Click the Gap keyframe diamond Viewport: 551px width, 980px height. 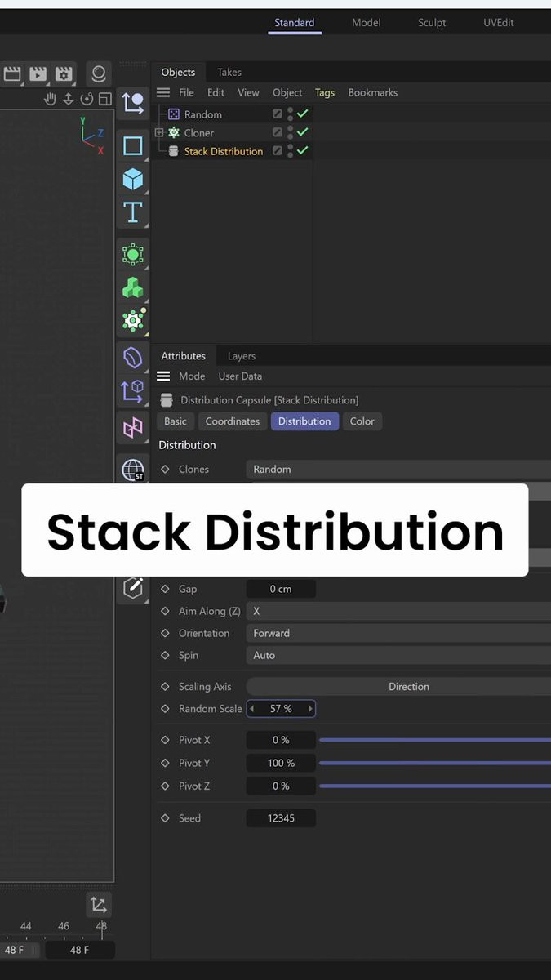(x=165, y=589)
